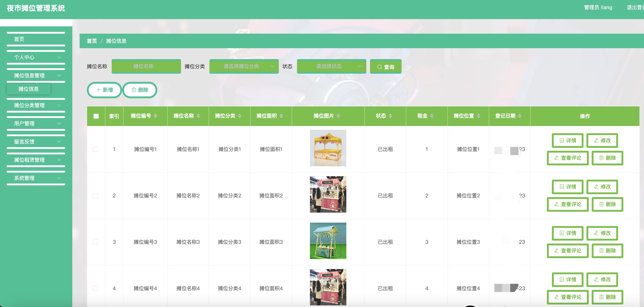Expand 留言反馈 sidebar menu
Image resolution: width=644 pixels, height=307 pixels.
click(36, 142)
